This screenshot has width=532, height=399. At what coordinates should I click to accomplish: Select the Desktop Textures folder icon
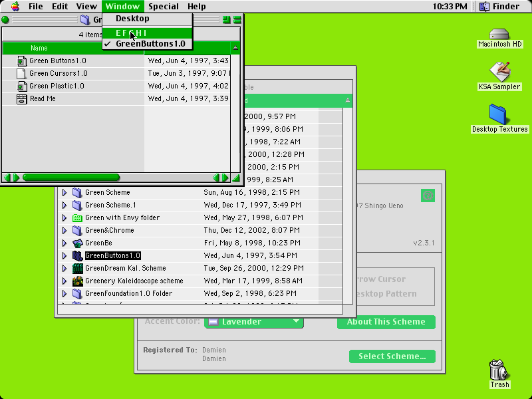point(498,114)
